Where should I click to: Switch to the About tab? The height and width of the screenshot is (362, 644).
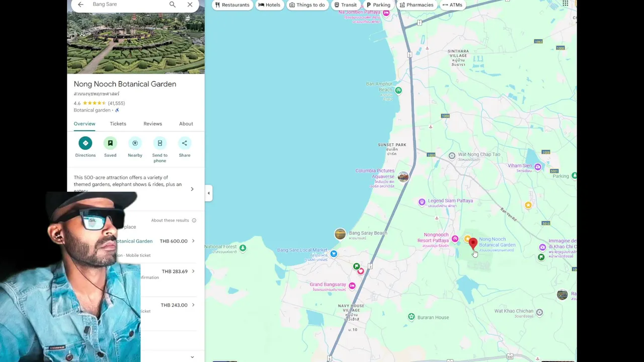coord(186,124)
